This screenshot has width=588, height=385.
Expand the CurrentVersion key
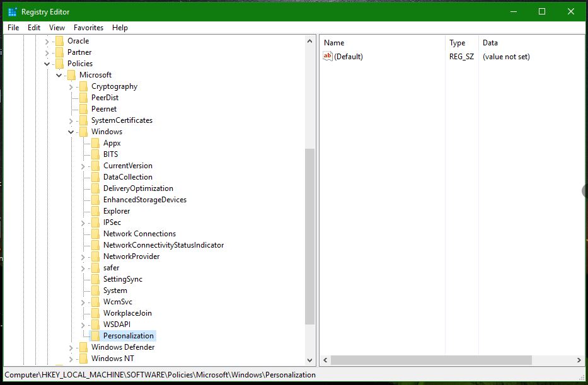pos(83,166)
